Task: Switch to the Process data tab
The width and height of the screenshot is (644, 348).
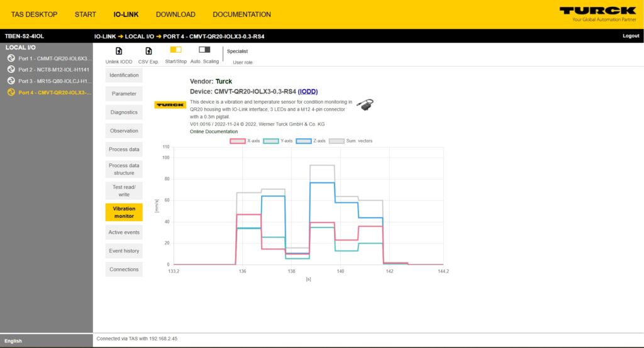Action: (124, 150)
